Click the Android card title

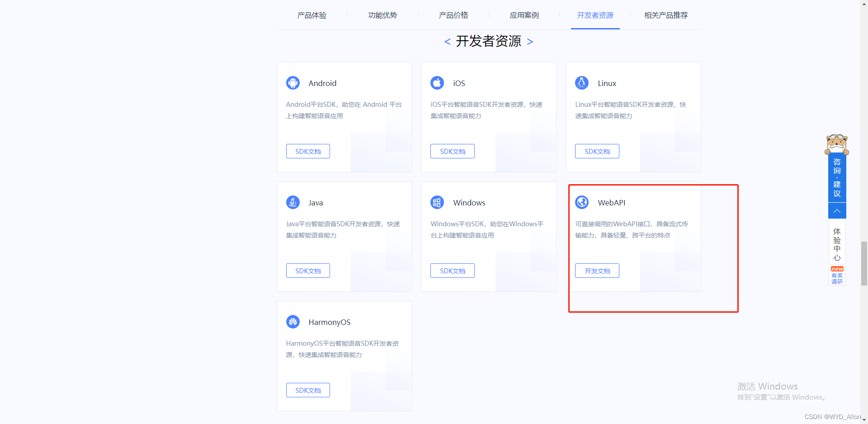tap(322, 83)
